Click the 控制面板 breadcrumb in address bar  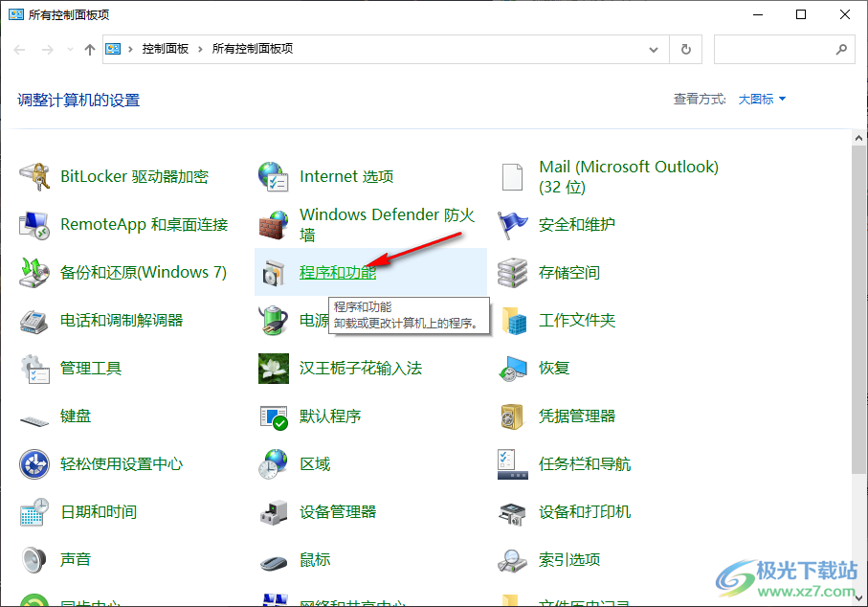click(x=165, y=49)
